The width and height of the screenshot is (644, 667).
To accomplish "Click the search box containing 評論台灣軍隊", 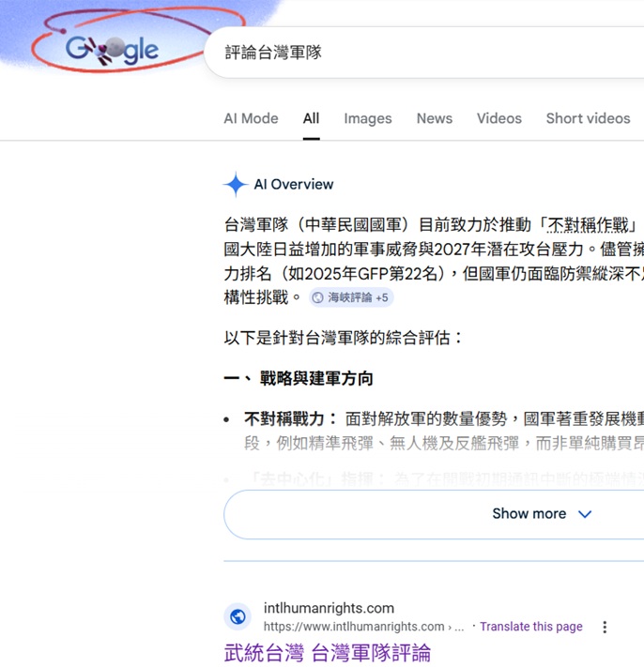I will [422, 53].
